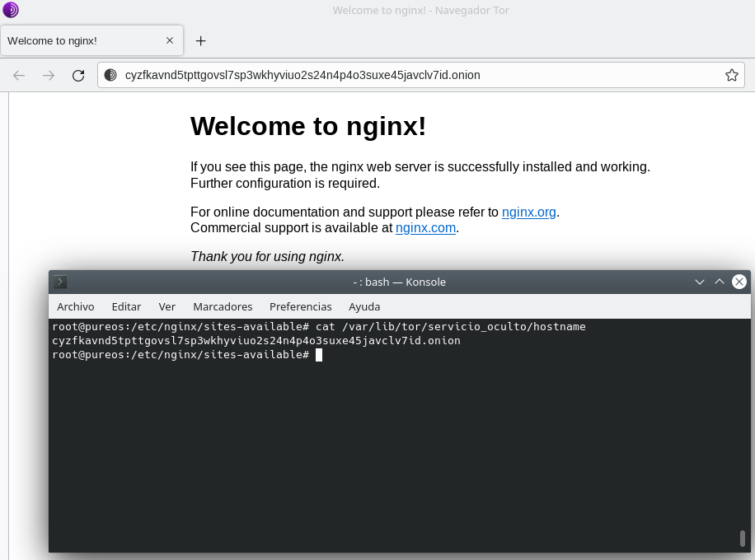Viewport: 755px width, 560px height.
Task: Open a new tab with plus button
Action: [x=201, y=41]
